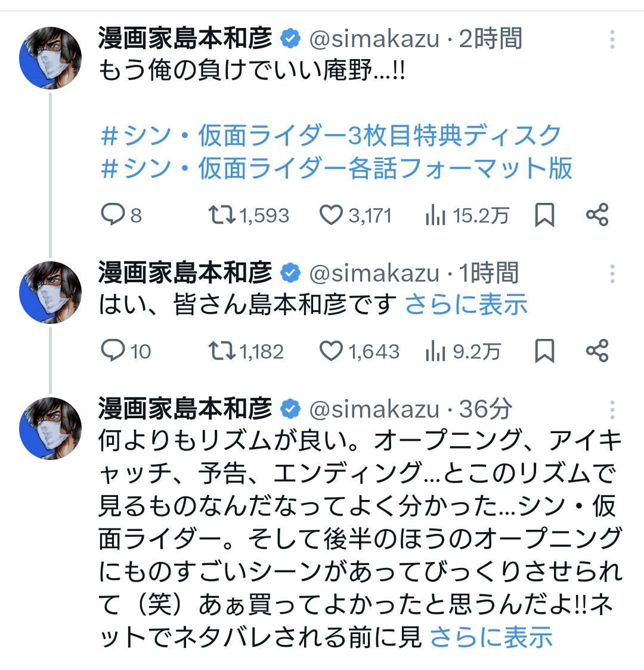644x670 pixels.
Task: Share the first tweet
Action: [x=597, y=215]
